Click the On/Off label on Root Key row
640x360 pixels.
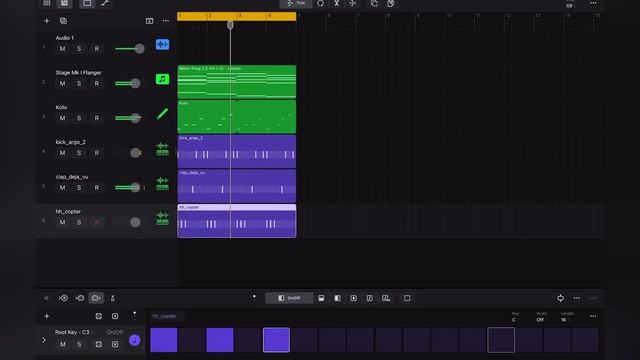[115, 332]
